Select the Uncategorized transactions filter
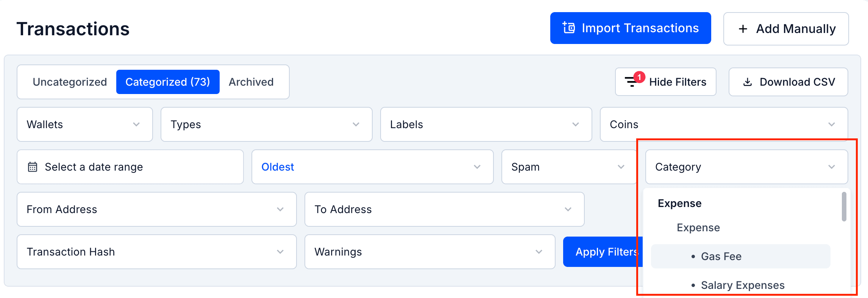 point(70,82)
